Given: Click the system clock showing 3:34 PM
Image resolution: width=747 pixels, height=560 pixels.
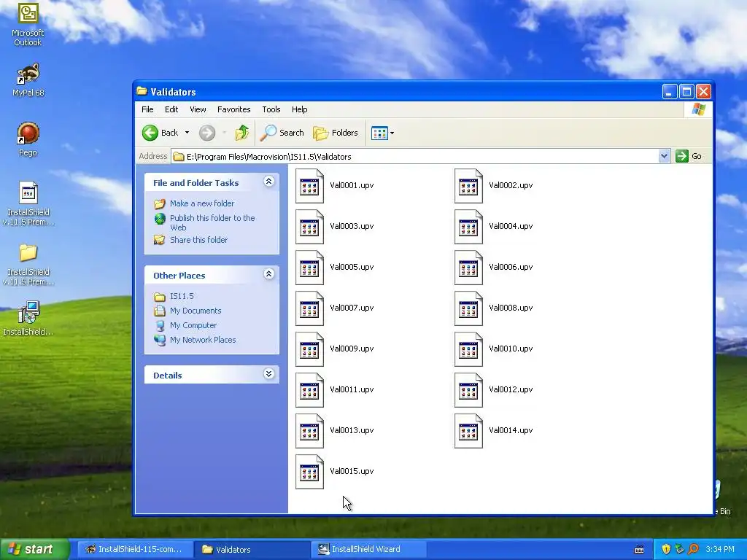Looking at the screenshot, I should pyautogui.click(x=720, y=550).
